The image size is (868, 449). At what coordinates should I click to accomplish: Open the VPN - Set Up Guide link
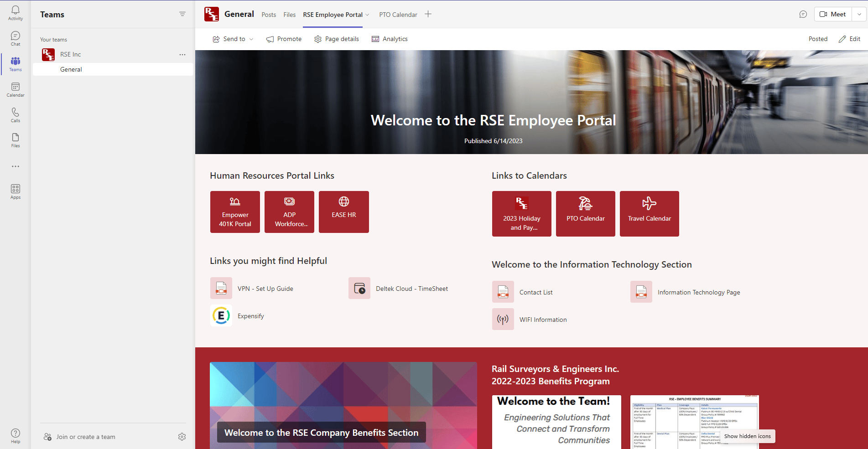[265, 289]
